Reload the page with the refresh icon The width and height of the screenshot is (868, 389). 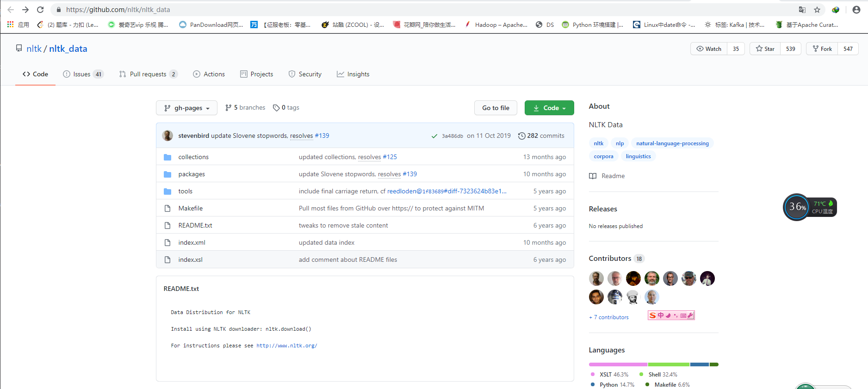pyautogui.click(x=40, y=10)
